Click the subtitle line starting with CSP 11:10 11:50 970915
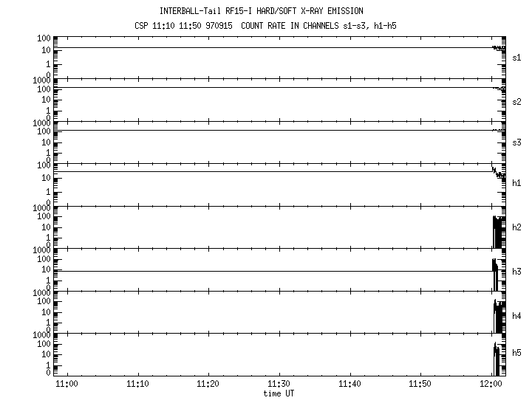This screenshot has height=406, width=532. (265, 26)
